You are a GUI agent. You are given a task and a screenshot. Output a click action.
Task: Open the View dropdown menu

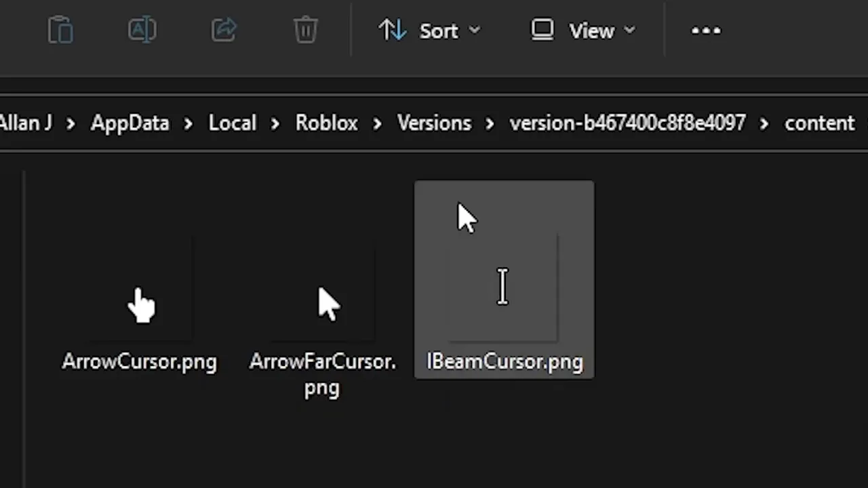583,30
